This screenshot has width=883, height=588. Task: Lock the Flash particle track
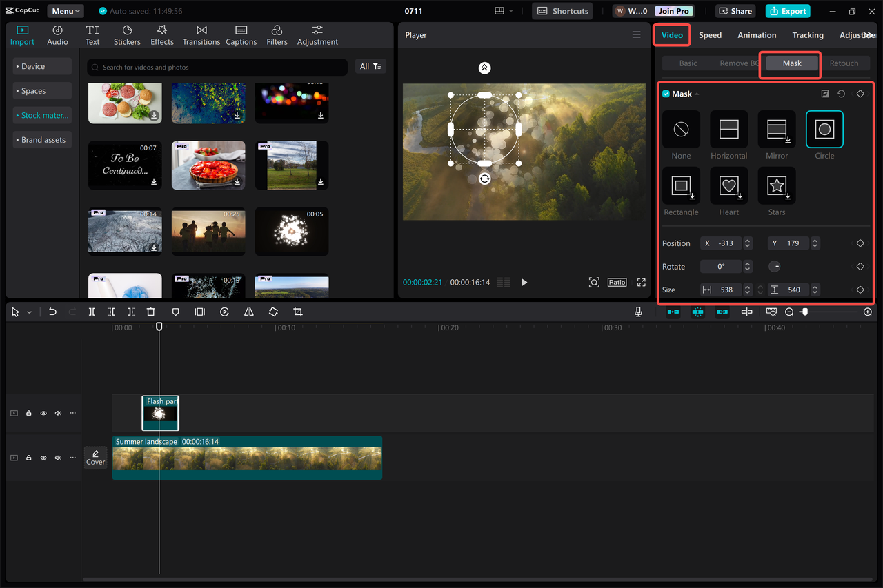pos(29,414)
